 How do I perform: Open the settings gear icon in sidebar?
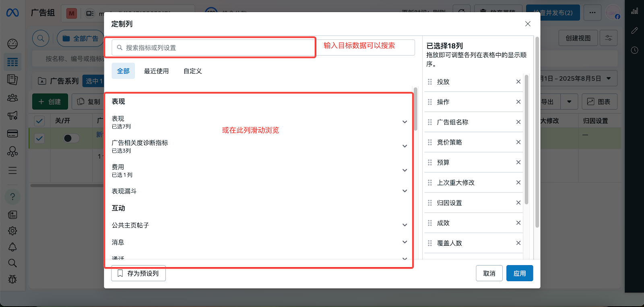(12, 231)
